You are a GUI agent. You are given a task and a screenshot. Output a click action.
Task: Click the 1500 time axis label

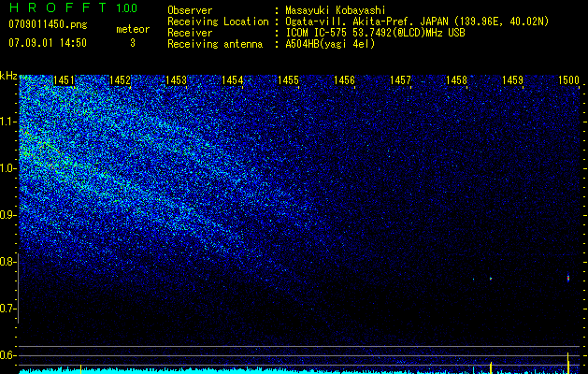(569, 80)
